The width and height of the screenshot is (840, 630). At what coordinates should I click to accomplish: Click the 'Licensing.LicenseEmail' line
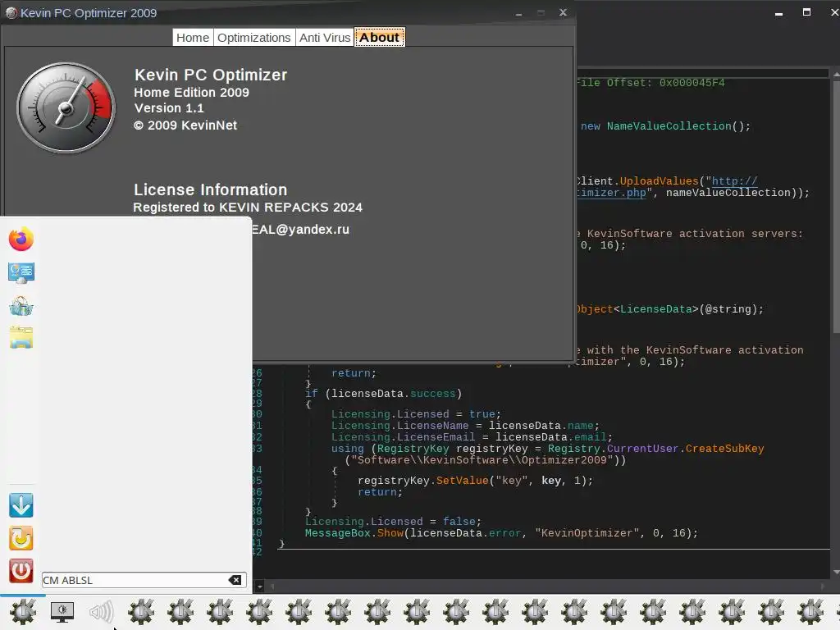coord(472,437)
